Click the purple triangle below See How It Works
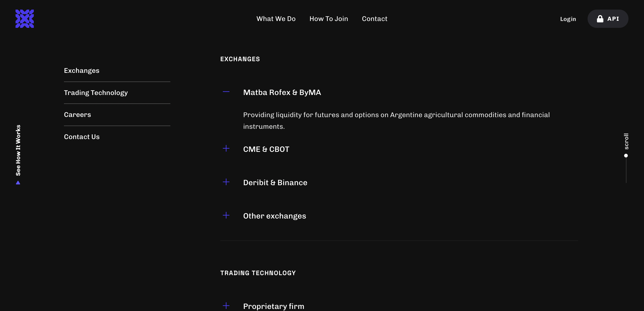The height and width of the screenshot is (311, 644). (x=18, y=183)
